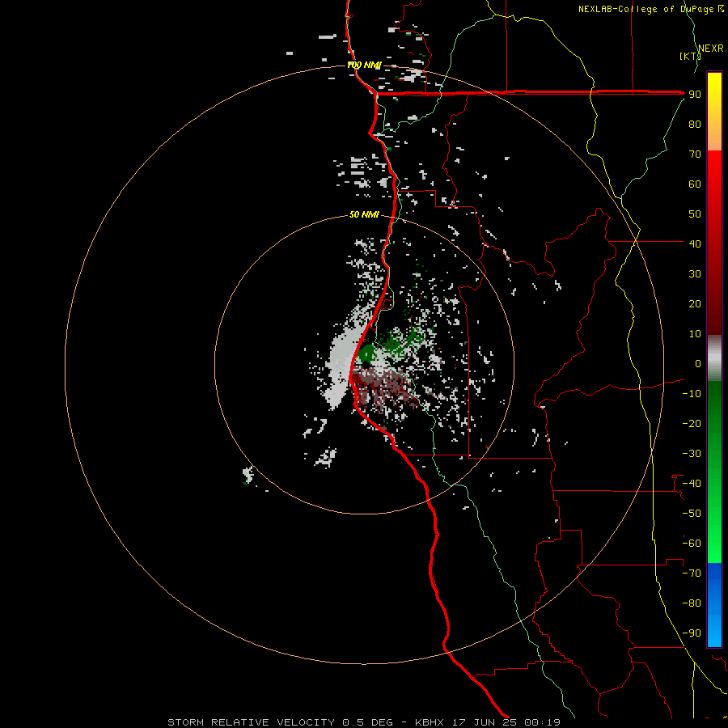Click the 70 knot label on the velocity scale
The image size is (728, 728).
click(x=695, y=154)
